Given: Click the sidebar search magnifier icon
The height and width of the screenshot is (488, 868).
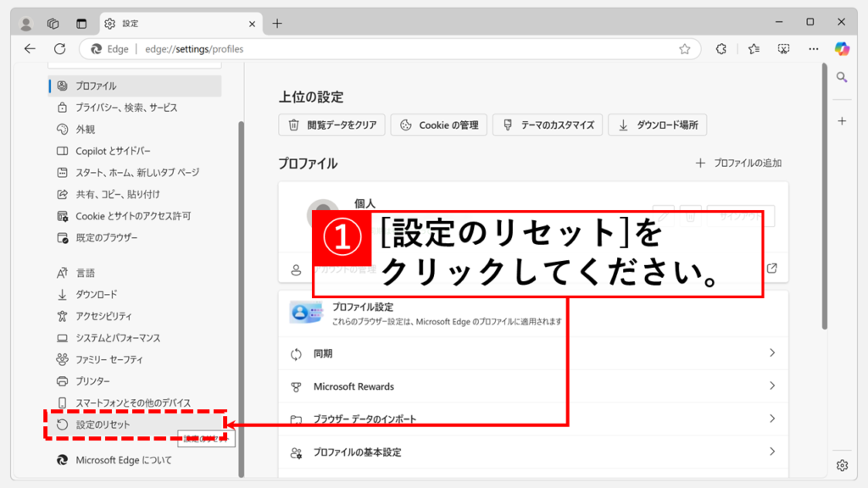Looking at the screenshot, I should click(842, 77).
